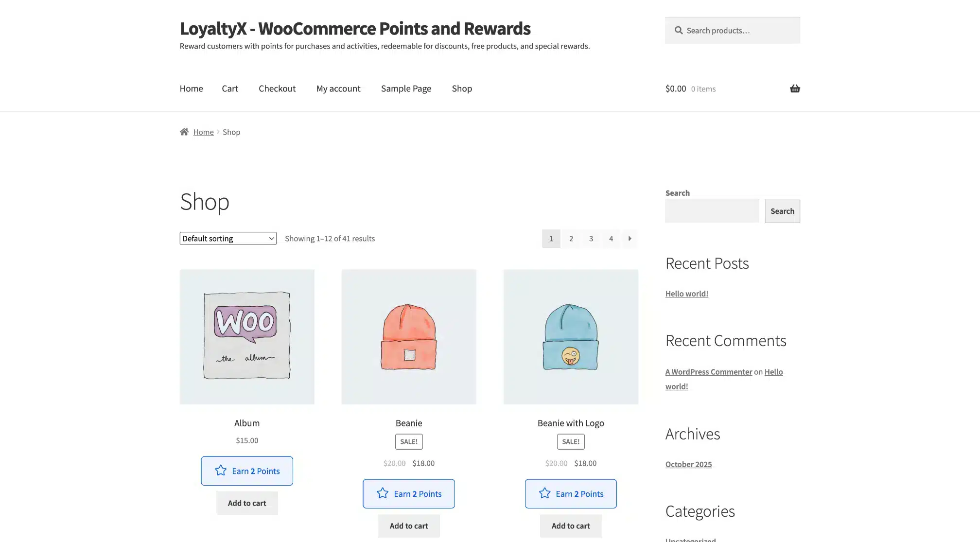Viewport: 980px width, 542px height.
Task: Add Beanie with Logo to cart
Action: tap(571, 525)
